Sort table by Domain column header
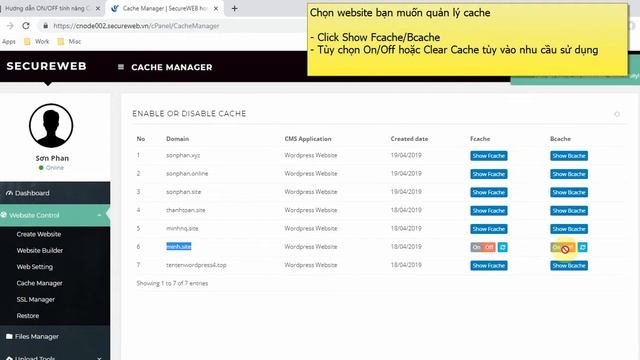Screen dimensions: 640x360 178,139
